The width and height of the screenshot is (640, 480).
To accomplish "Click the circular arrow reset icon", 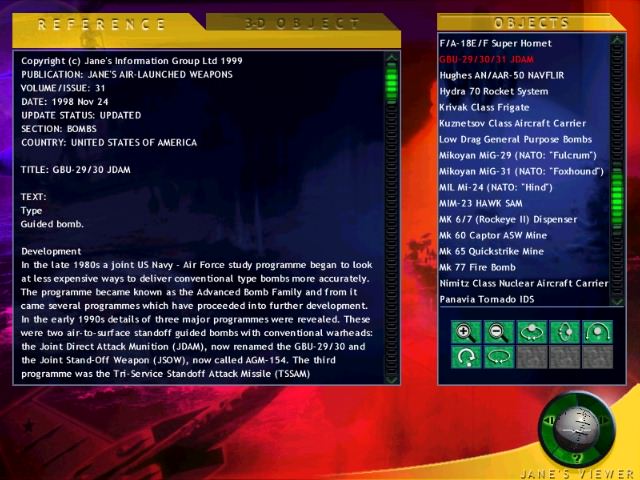I will pos(463,356).
